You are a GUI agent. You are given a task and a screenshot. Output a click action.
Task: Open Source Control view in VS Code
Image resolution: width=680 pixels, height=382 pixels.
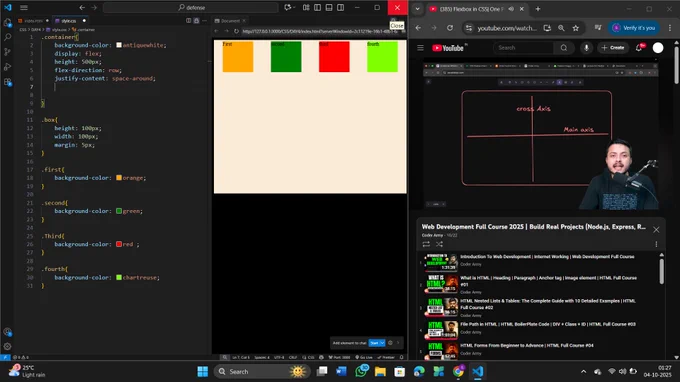(x=7, y=52)
